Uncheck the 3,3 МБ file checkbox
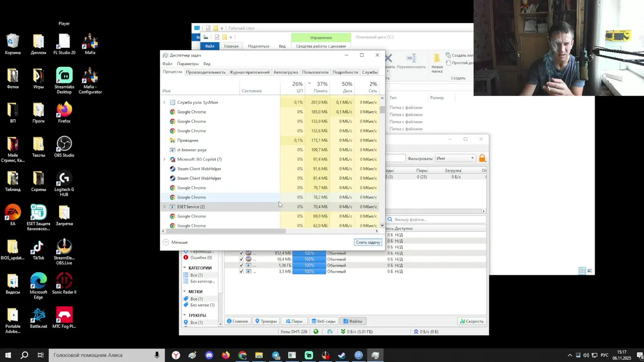Image resolution: width=644 pixels, height=362 pixels. point(241,271)
